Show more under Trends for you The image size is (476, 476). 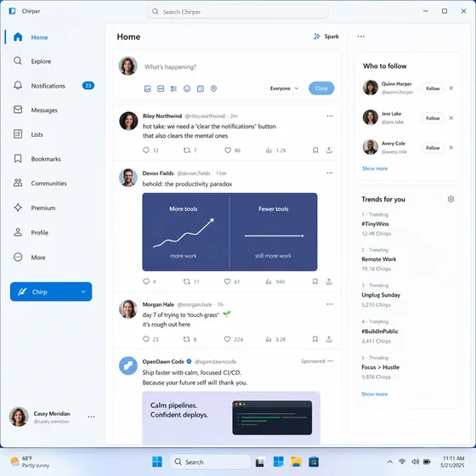click(x=374, y=394)
